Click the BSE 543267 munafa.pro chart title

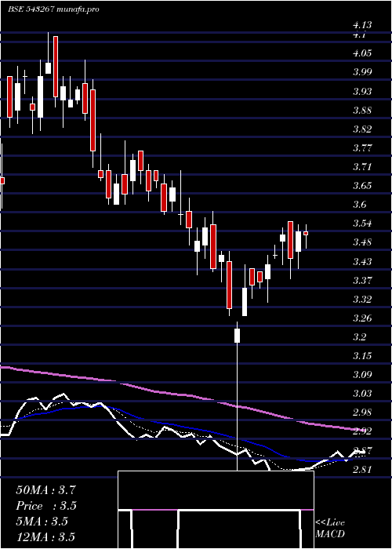(53, 9)
